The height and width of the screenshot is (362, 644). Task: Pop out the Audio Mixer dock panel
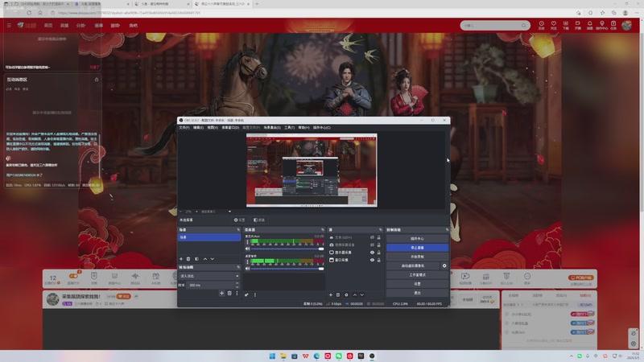click(323, 230)
